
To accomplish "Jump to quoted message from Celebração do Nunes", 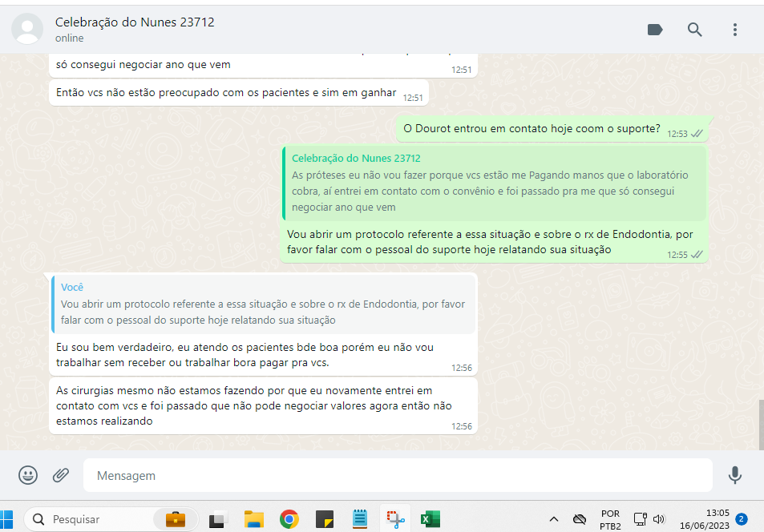I will coord(495,183).
